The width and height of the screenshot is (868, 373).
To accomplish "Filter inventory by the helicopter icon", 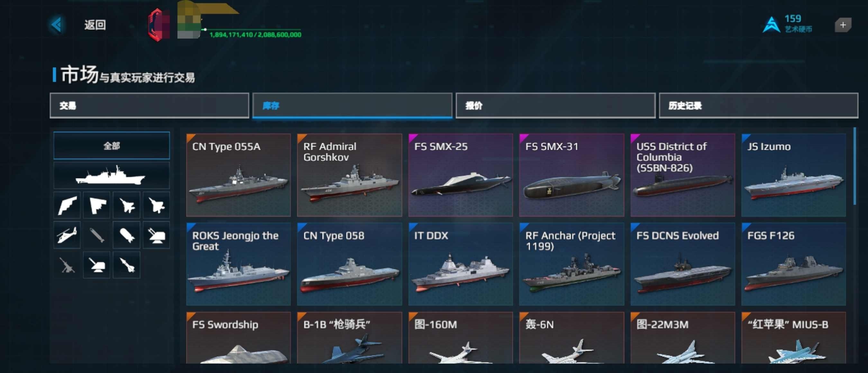I will pos(67,235).
